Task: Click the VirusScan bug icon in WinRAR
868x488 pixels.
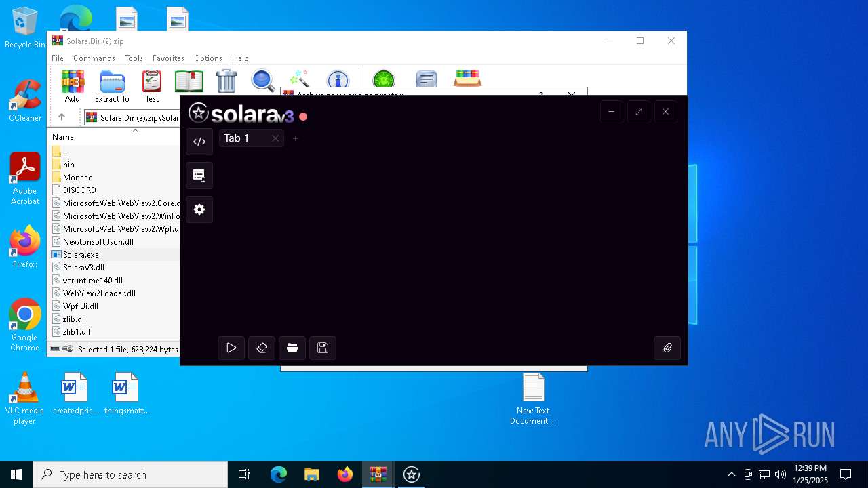Action: point(384,79)
